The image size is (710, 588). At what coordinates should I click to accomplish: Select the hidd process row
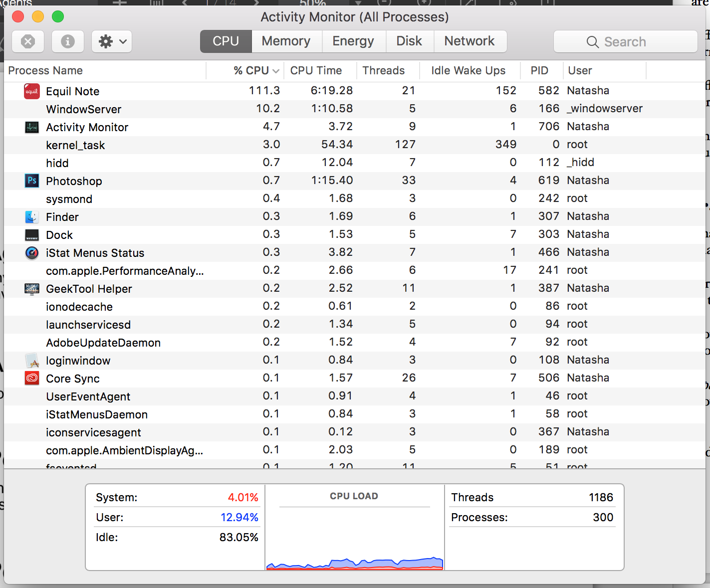(x=355, y=163)
